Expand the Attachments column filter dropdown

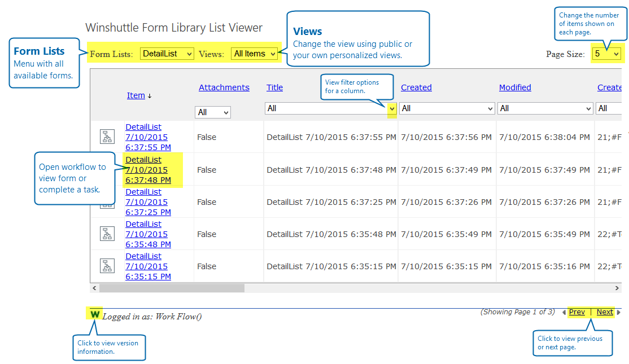213,112
